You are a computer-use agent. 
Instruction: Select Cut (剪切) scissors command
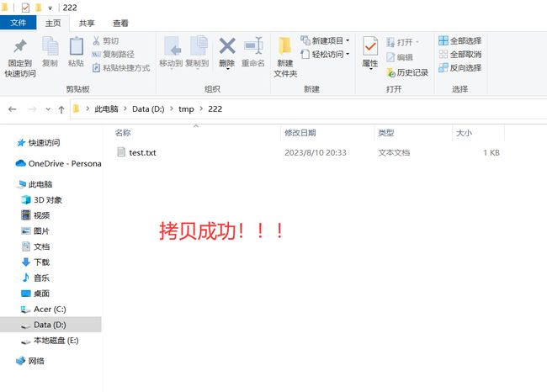105,41
